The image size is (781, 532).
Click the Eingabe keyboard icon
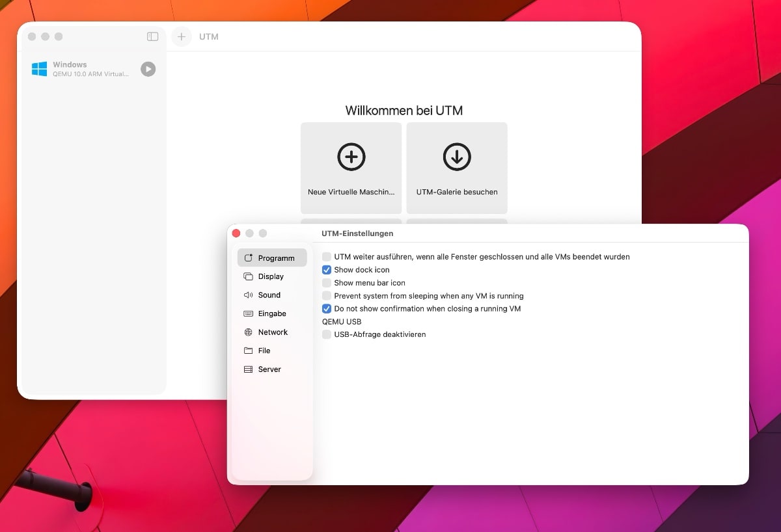(248, 313)
